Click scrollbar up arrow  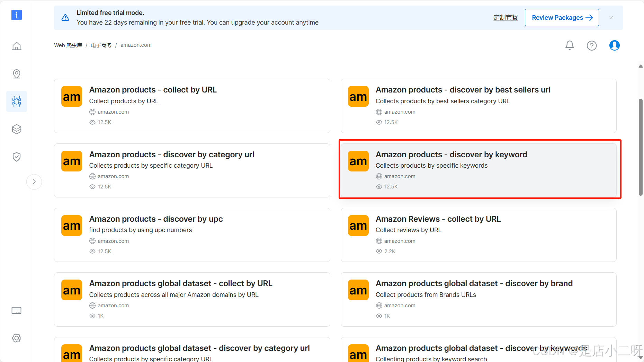(641, 66)
